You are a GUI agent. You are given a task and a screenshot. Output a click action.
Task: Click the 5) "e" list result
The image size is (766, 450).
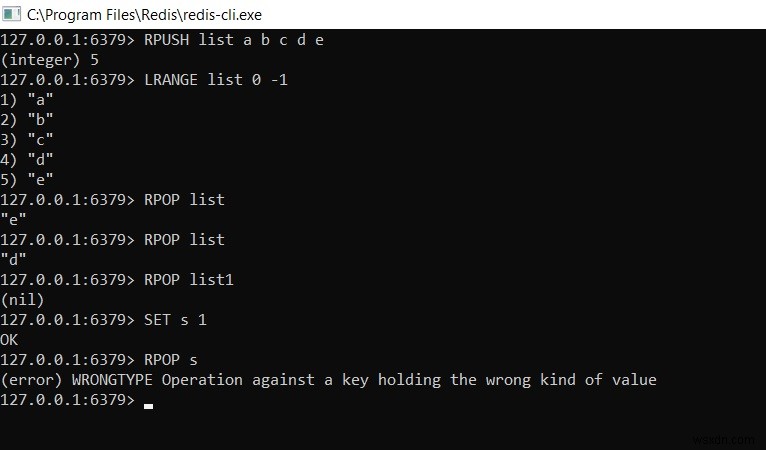point(26,180)
